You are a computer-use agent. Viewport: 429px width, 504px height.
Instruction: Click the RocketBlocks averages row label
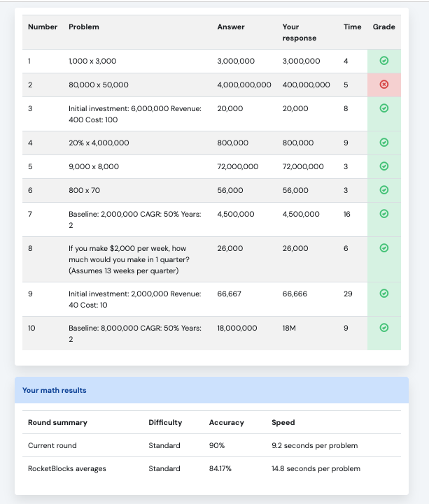[x=67, y=468]
